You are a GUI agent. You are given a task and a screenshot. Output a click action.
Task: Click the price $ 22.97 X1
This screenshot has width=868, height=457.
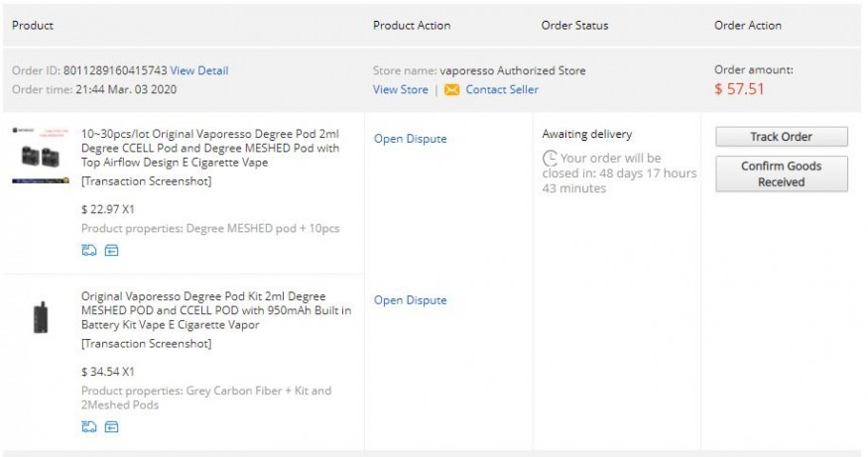[107, 210]
